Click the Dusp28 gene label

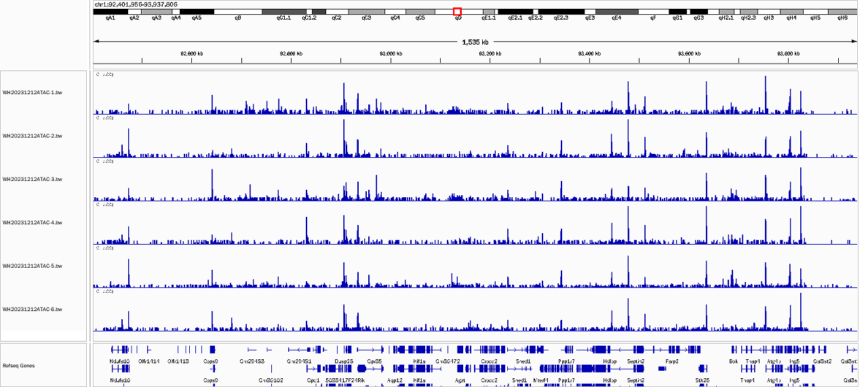tap(344, 361)
